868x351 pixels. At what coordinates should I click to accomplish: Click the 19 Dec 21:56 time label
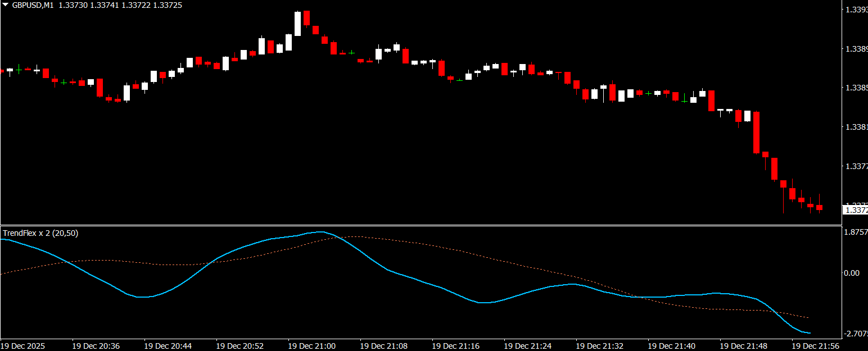click(815, 346)
